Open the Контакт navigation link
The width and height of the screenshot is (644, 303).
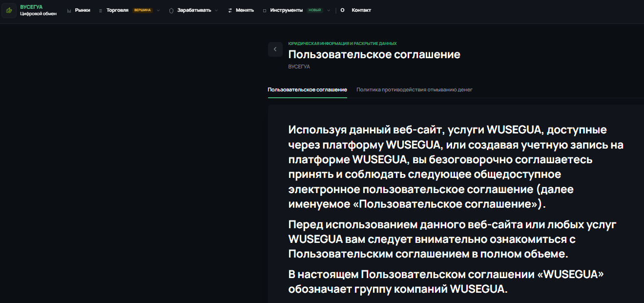pos(361,10)
